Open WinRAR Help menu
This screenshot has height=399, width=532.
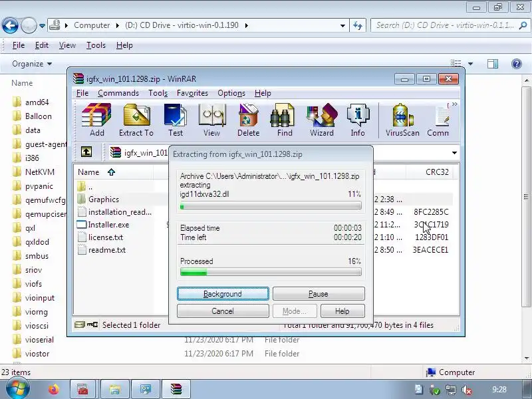[x=263, y=93]
